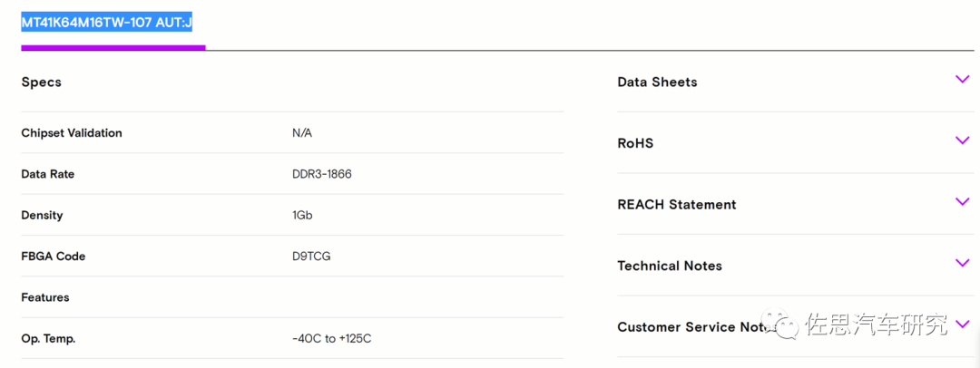Screen dimensions: 980x368
Task: Expand the Customer Service Note chevron
Action: pyautogui.click(x=963, y=324)
